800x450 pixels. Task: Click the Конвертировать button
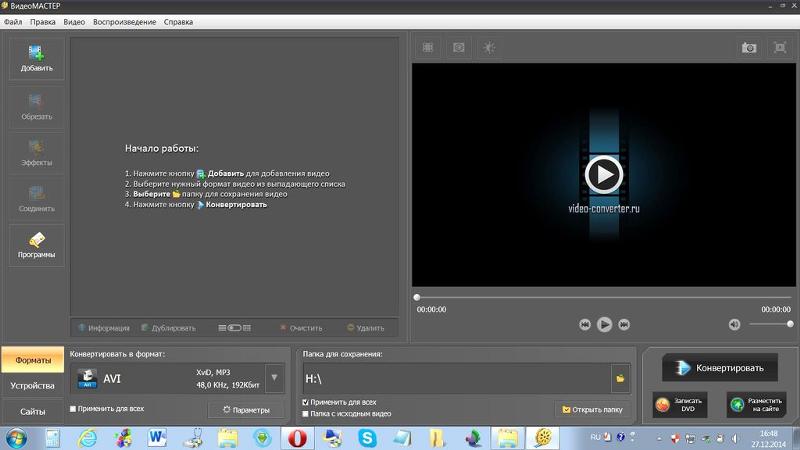tap(720, 368)
